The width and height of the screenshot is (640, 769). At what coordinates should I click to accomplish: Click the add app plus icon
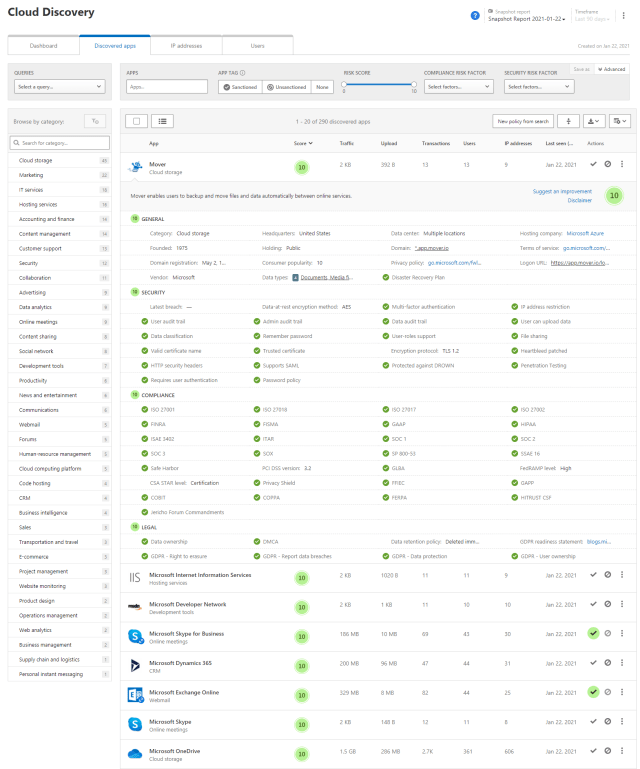pos(568,121)
